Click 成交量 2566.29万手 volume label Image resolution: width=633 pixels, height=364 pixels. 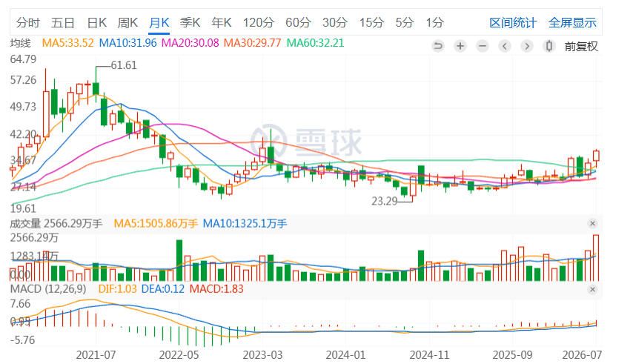[x=56, y=223]
